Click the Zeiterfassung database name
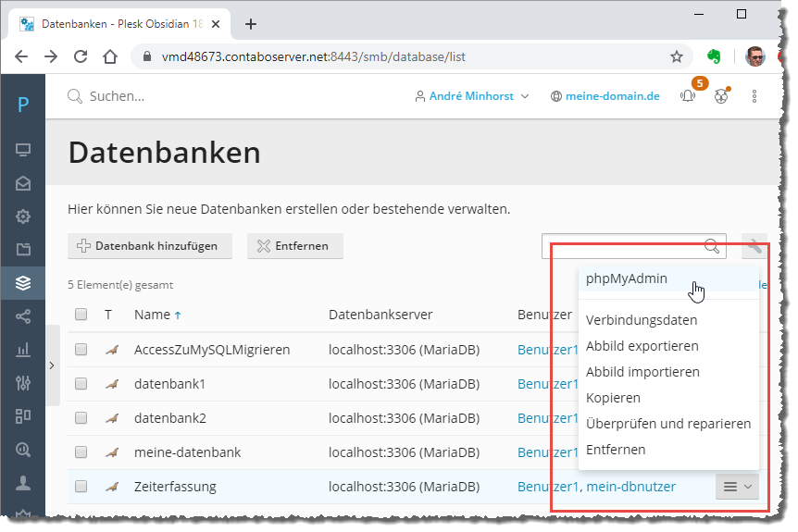This screenshot has height=532, width=798. (175, 487)
